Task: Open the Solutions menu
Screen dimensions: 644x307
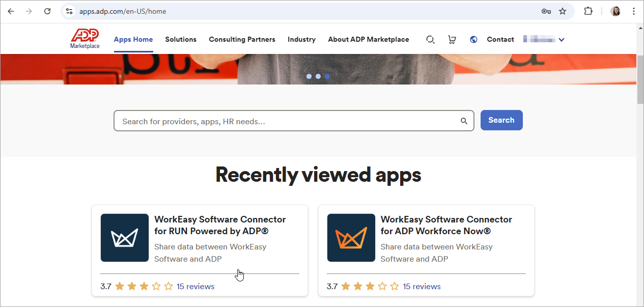Action: (x=181, y=39)
